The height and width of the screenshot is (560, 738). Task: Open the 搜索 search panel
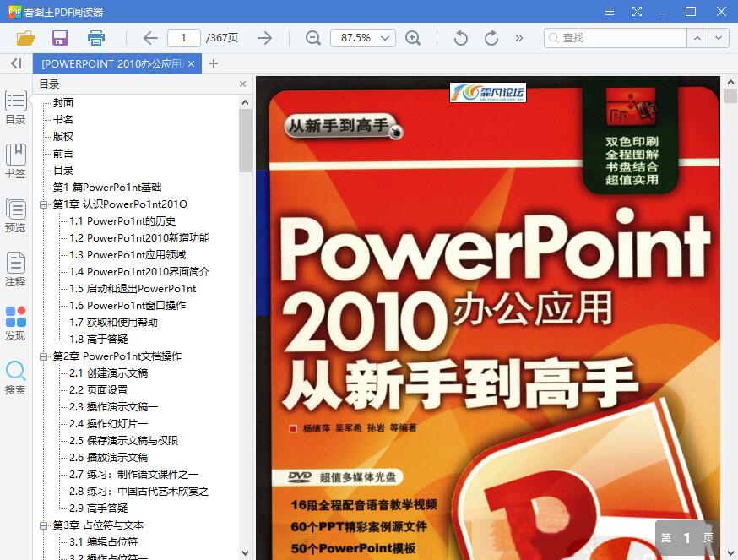pyautogui.click(x=15, y=378)
